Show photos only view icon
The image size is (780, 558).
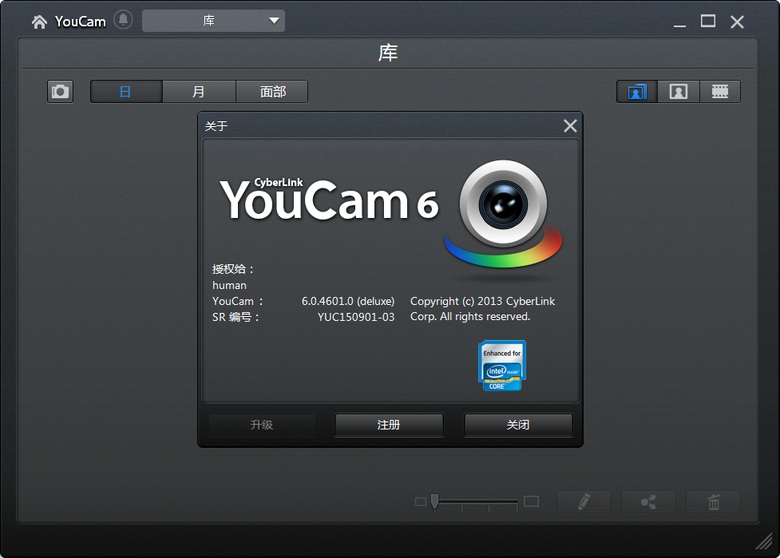tap(678, 91)
